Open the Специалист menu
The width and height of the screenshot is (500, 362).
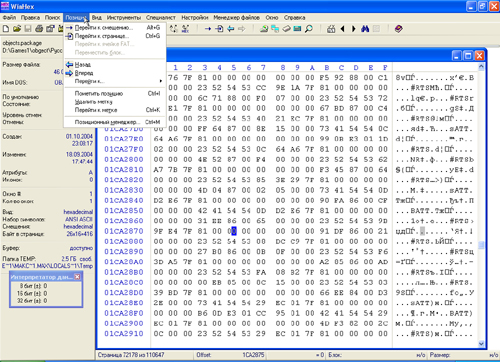161,17
